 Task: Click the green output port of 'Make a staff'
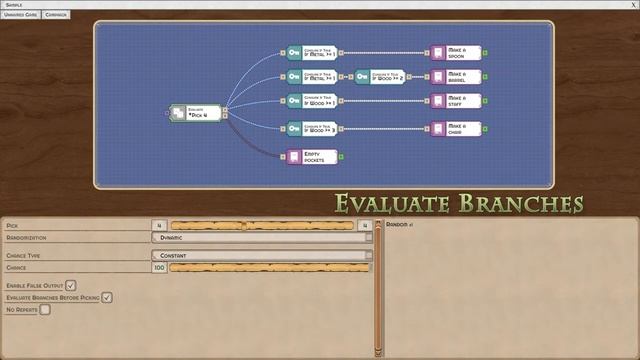point(485,100)
